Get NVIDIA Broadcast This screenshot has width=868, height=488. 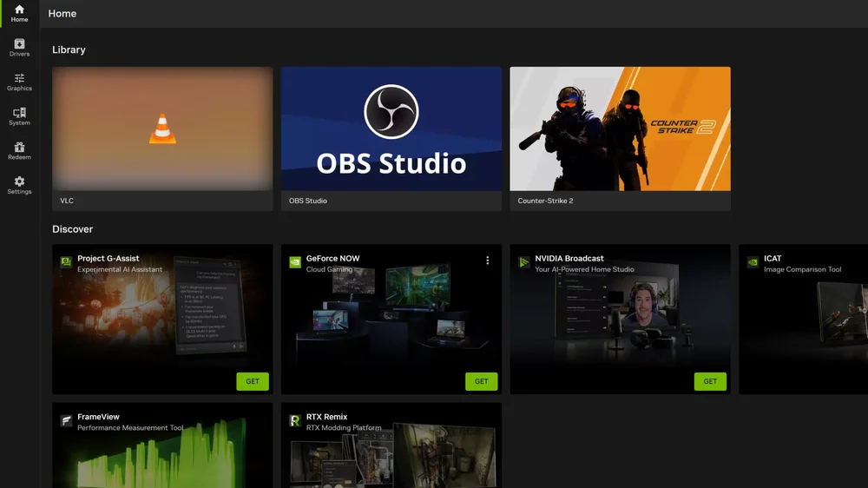[x=710, y=381]
